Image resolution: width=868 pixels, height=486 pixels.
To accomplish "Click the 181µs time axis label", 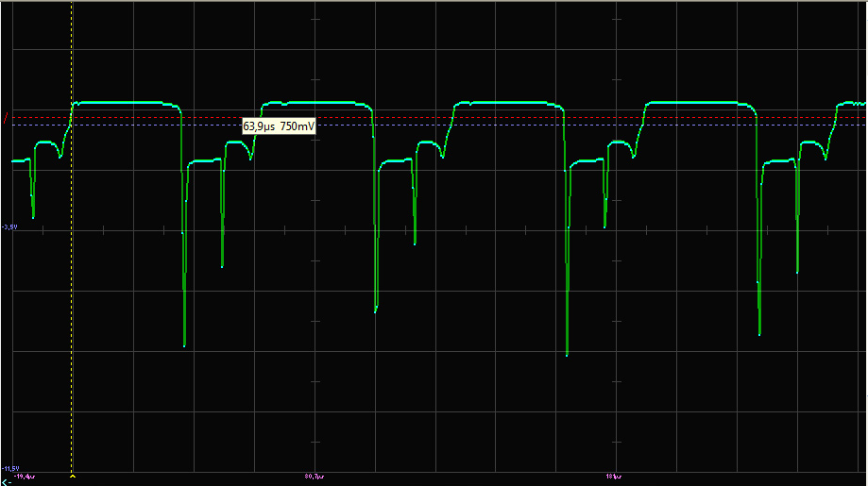I will click(x=613, y=477).
